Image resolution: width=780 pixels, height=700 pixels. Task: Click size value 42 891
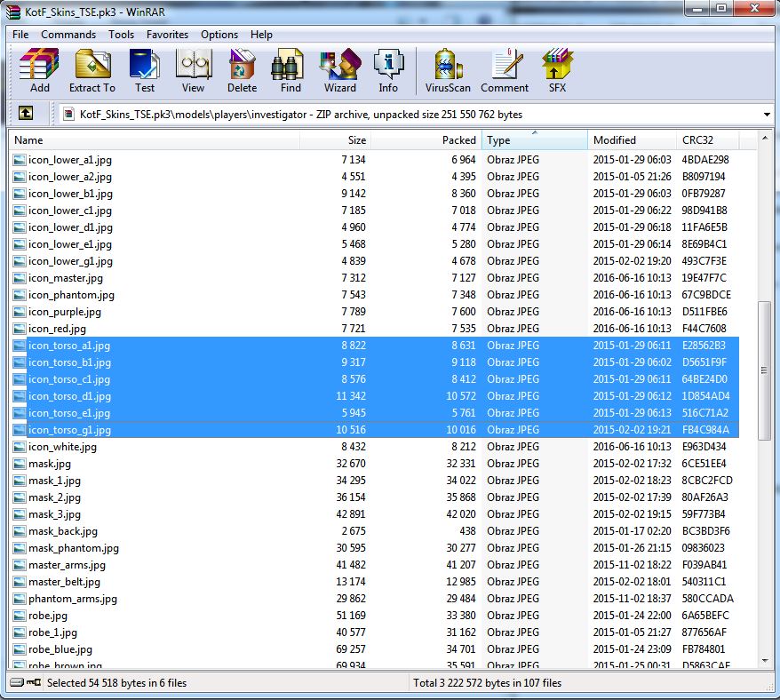coord(351,514)
